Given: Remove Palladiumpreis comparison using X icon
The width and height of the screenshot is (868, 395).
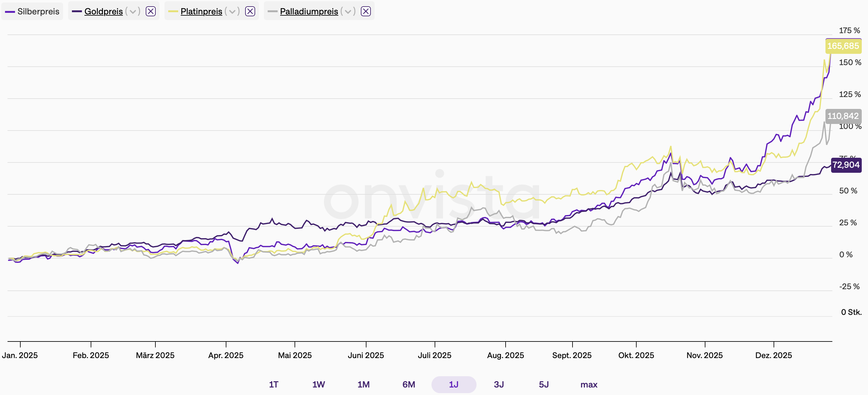Looking at the screenshot, I should [366, 12].
